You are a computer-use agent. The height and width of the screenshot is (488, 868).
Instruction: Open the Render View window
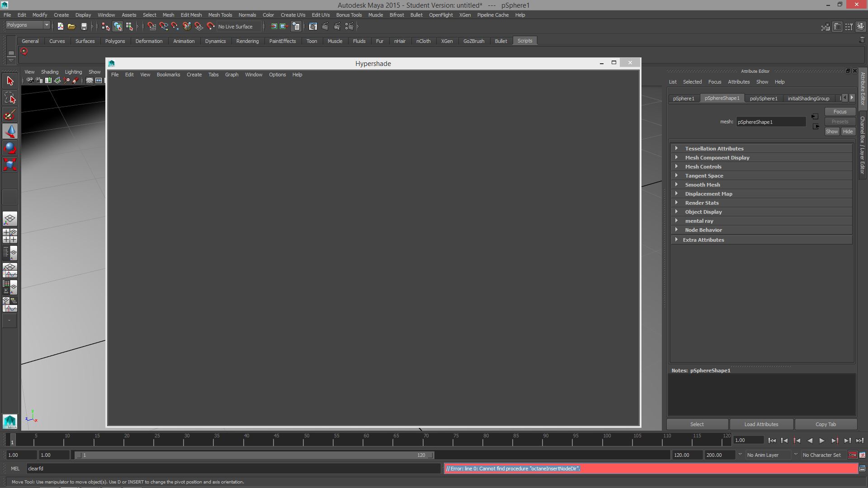[x=313, y=27]
